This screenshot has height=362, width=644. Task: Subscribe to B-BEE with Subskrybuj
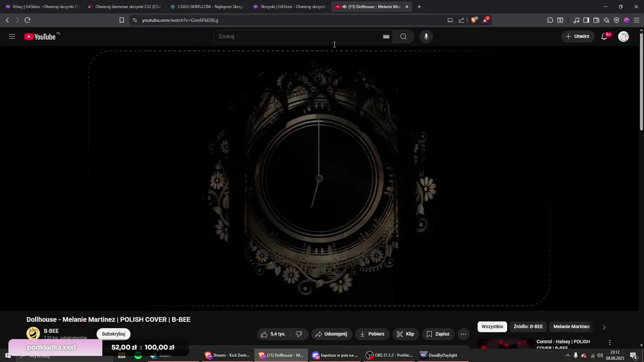click(x=113, y=334)
